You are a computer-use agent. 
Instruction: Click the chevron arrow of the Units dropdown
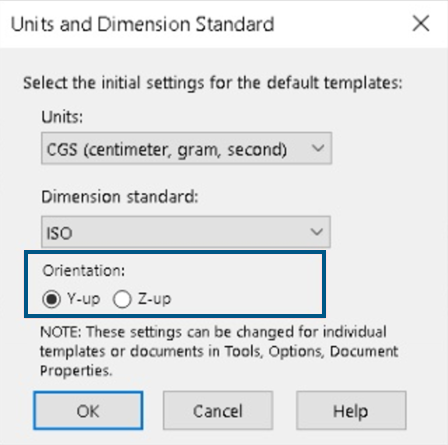coord(318,148)
